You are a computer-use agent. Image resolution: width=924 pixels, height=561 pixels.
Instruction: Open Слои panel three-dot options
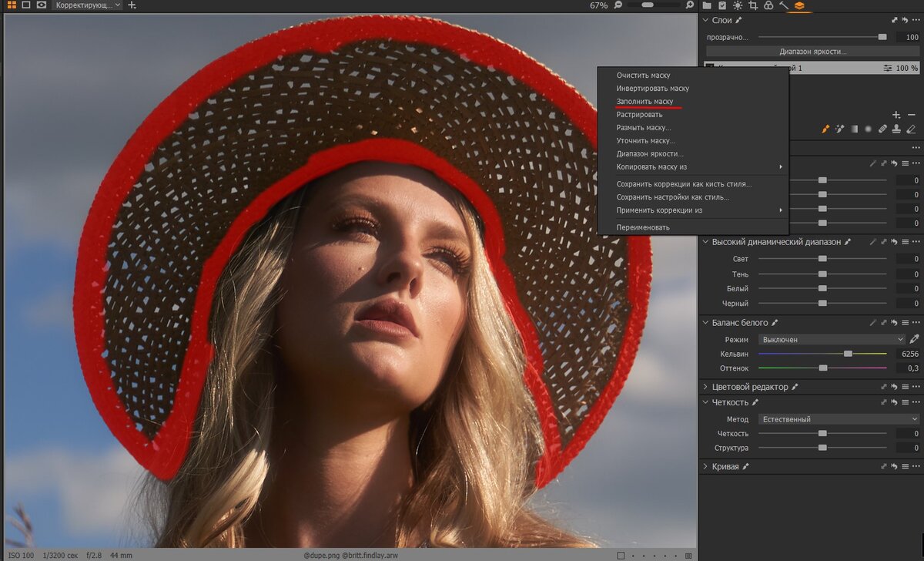[916, 21]
